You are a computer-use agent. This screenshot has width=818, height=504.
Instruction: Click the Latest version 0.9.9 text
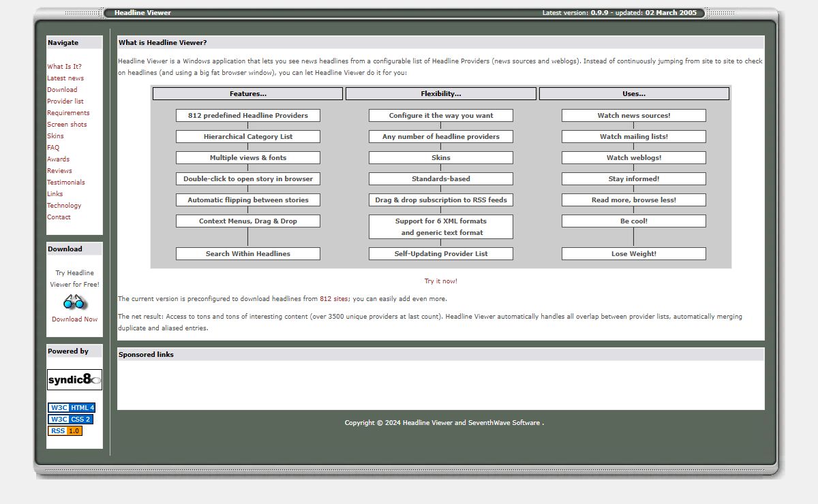[x=574, y=13]
